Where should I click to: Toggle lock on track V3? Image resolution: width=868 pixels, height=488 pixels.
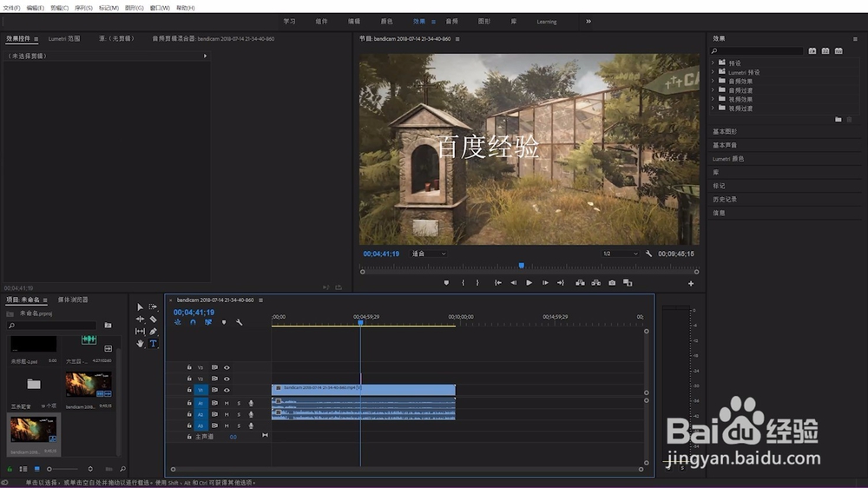(x=188, y=367)
